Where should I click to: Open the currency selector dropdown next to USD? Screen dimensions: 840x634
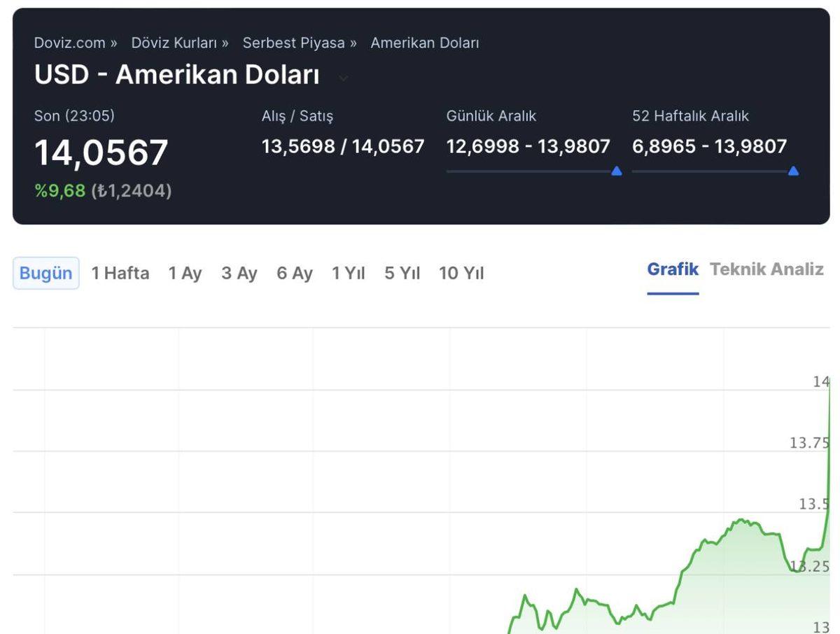click(x=343, y=78)
